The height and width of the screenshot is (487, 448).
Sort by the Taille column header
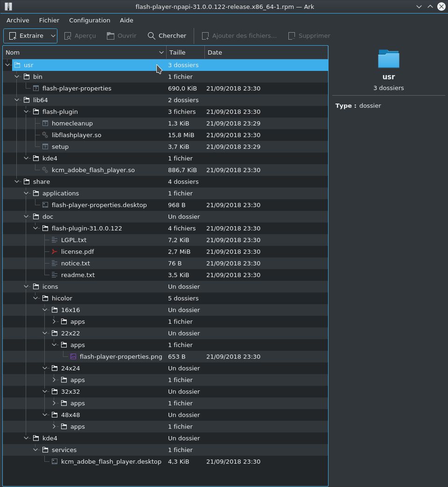click(185, 53)
